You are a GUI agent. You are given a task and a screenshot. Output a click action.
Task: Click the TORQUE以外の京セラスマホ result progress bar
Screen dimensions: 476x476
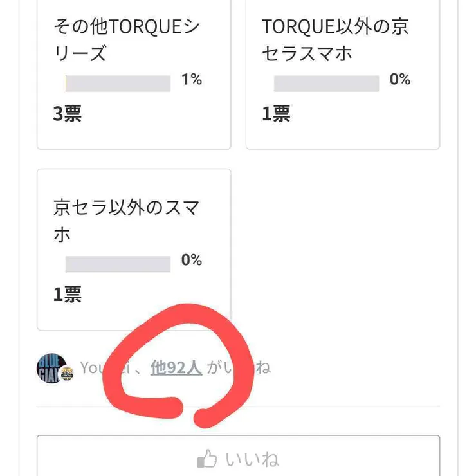(326, 84)
